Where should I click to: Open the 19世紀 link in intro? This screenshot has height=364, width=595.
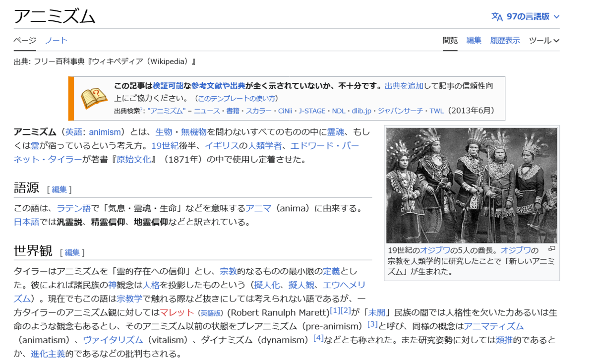point(164,146)
